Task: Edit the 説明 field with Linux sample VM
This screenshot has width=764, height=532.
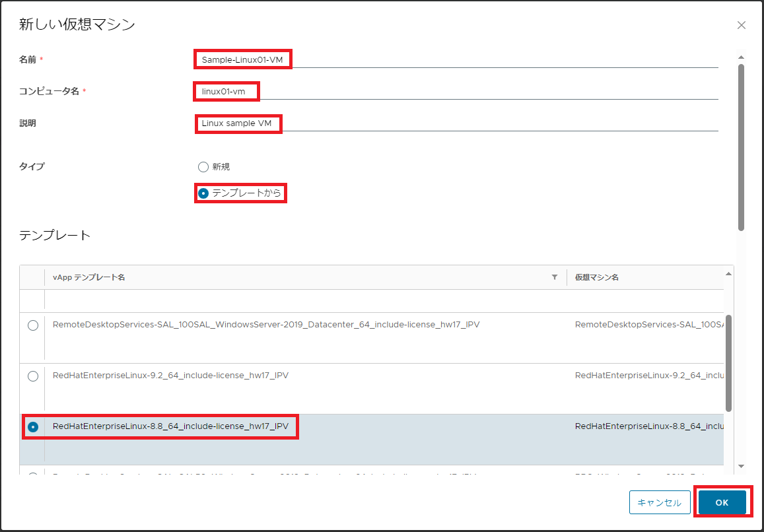Action: pos(238,123)
